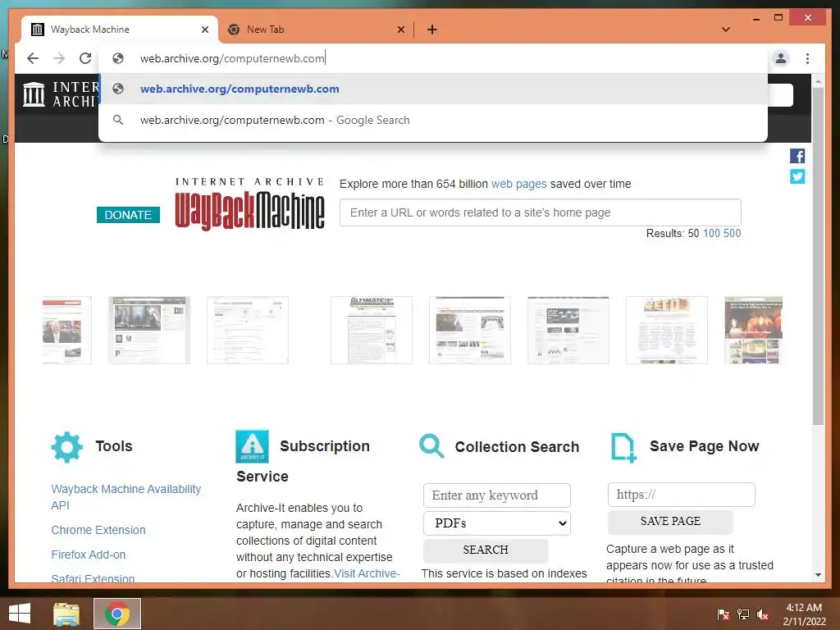Viewport: 840px width, 630px height.
Task: Open Chrome's three-dot menu
Action: pos(807,58)
